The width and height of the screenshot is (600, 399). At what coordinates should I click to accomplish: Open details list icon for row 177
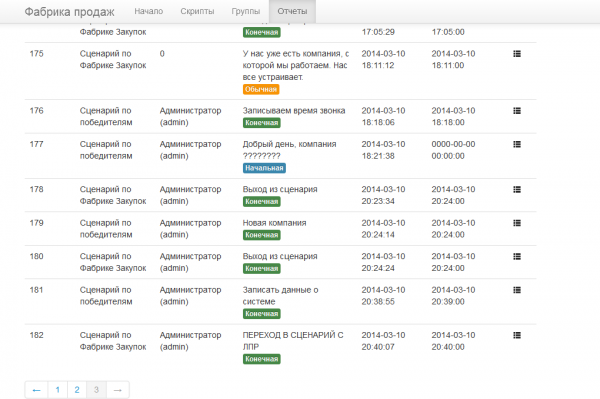[x=517, y=145]
